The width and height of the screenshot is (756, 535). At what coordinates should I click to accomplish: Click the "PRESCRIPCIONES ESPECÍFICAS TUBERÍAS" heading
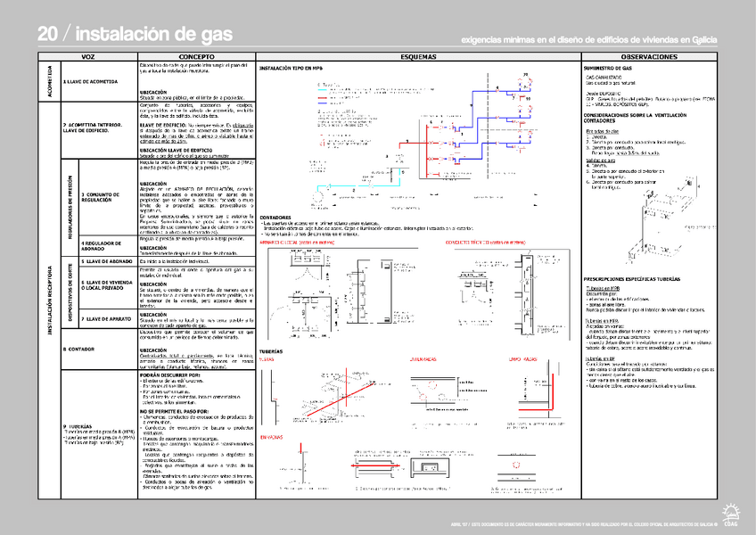coord(632,279)
